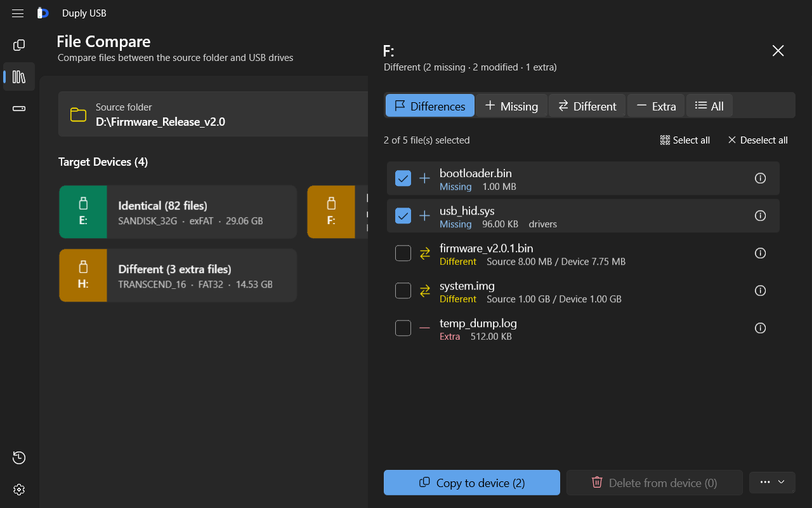Switch to the All filter tab
Screen dimensions: 812x508
click(x=709, y=106)
